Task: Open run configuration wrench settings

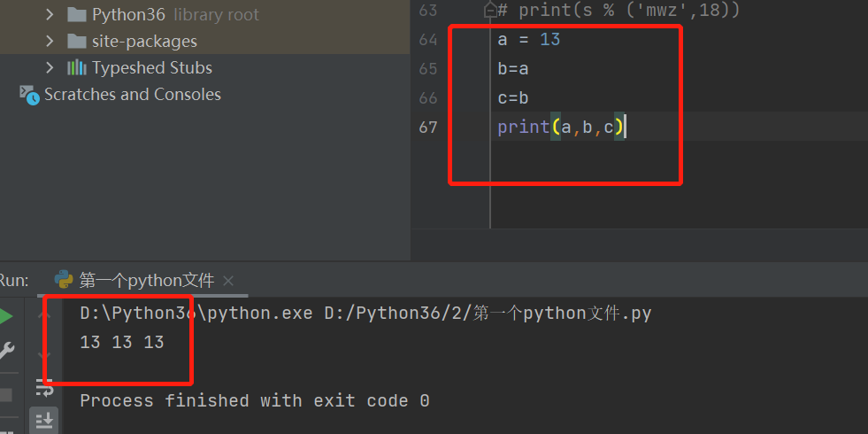Action: pos(5,351)
